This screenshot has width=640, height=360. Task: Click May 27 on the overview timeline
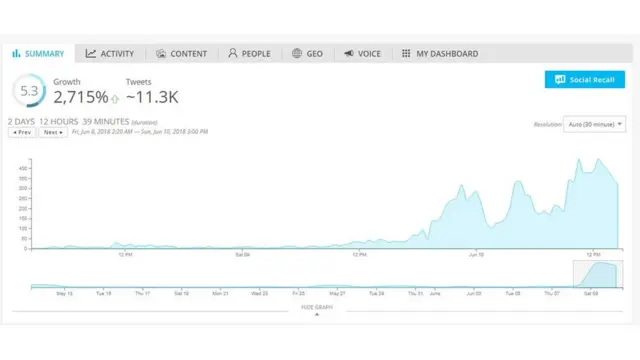point(337,293)
